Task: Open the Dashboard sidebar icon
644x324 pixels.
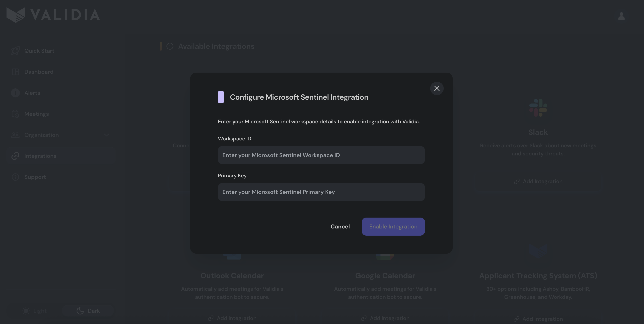Action: click(15, 72)
